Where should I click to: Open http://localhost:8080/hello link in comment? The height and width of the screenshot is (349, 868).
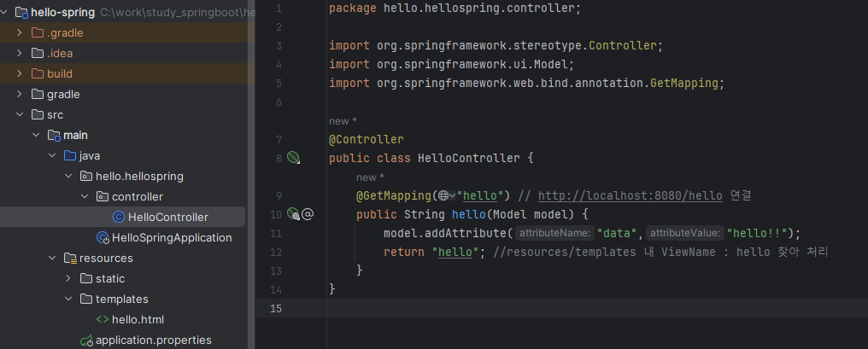coord(630,195)
